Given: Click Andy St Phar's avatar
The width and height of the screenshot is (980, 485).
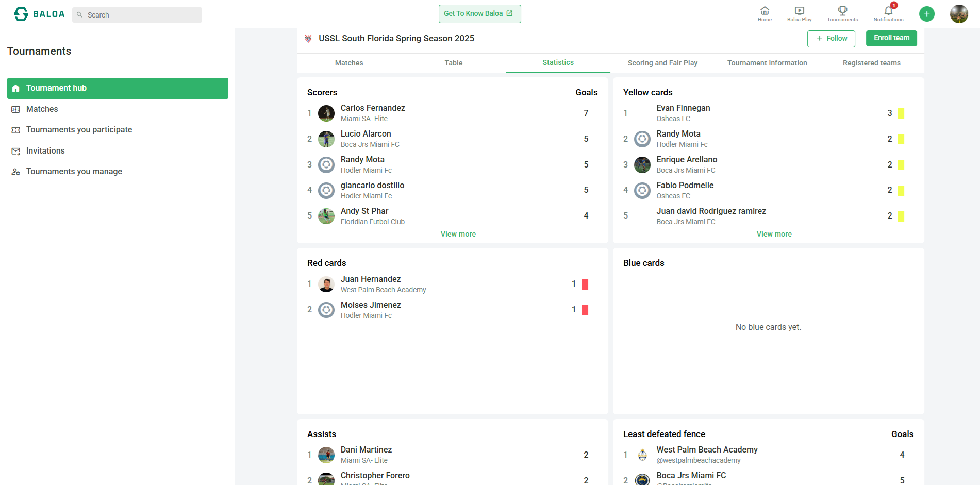Looking at the screenshot, I should [326, 216].
